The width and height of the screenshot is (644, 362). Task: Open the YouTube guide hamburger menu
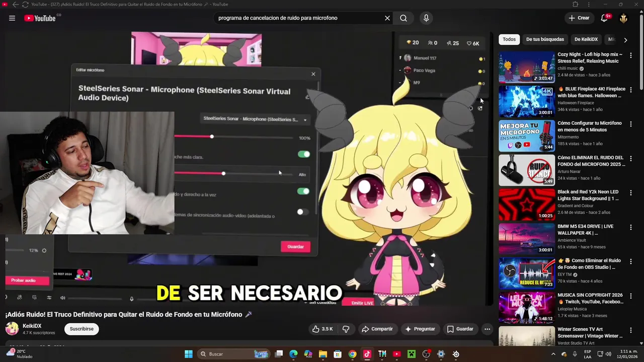[12, 18]
